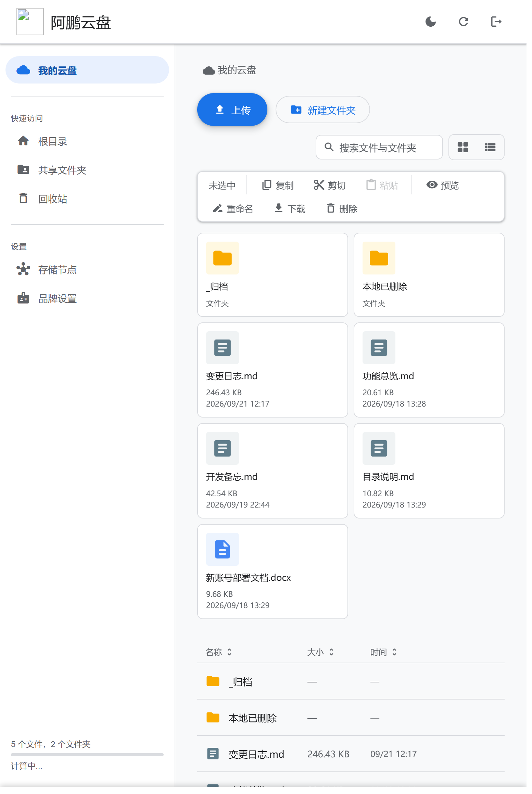Click the storage usage progress bar
The width and height of the screenshot is (532, 794).
click(87, 755)
